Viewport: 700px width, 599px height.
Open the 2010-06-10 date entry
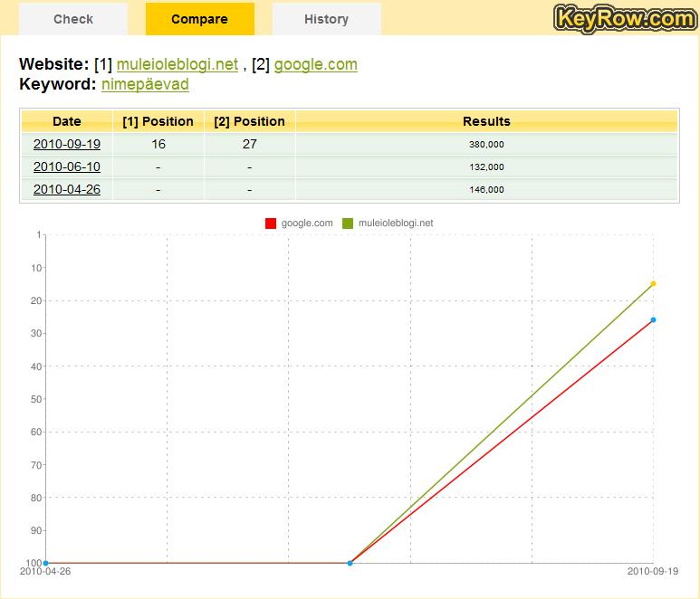[67, 166]
